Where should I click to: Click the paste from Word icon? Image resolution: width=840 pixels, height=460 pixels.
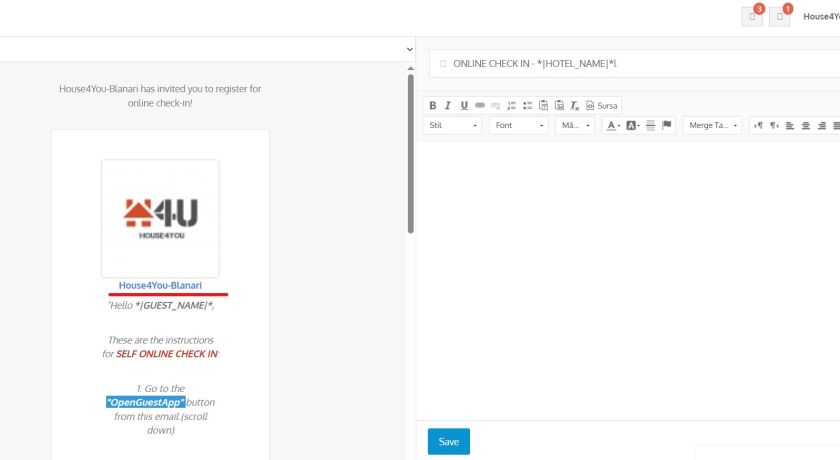559,105
